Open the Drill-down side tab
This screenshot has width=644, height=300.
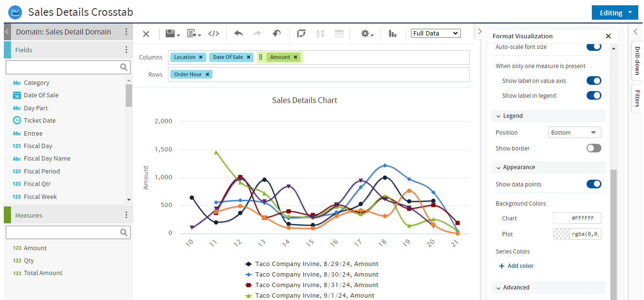click(637, 61)
